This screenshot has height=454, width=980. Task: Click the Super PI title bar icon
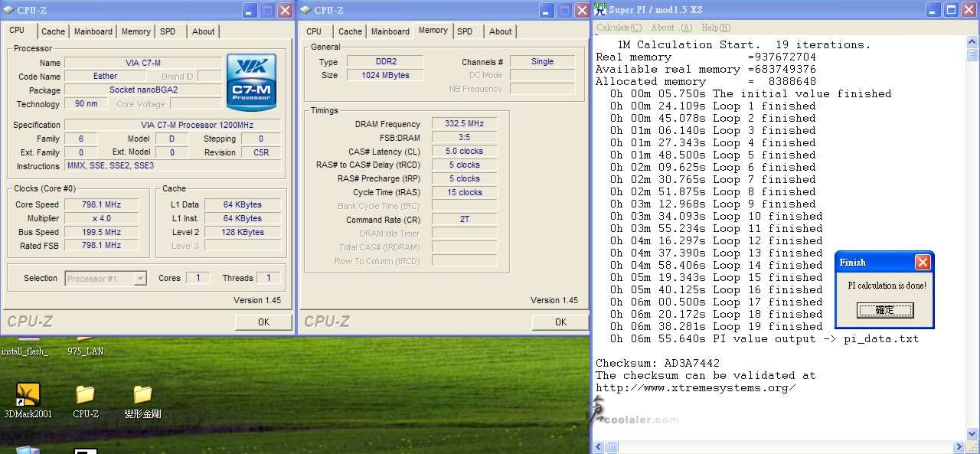tap(600, 9)
